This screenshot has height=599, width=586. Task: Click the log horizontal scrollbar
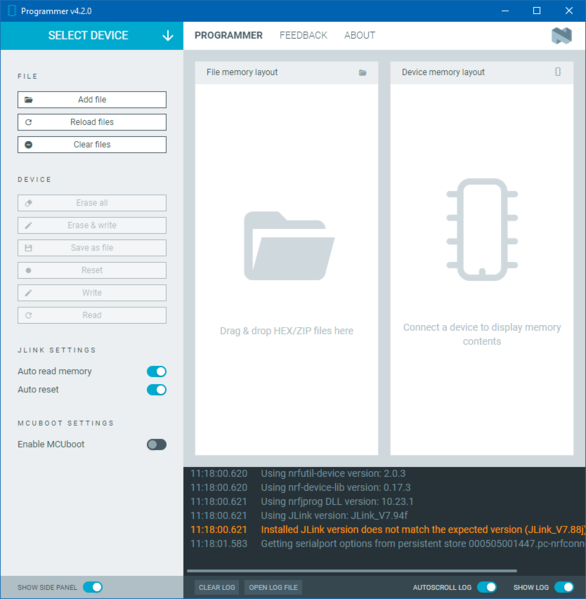point(352,571)
